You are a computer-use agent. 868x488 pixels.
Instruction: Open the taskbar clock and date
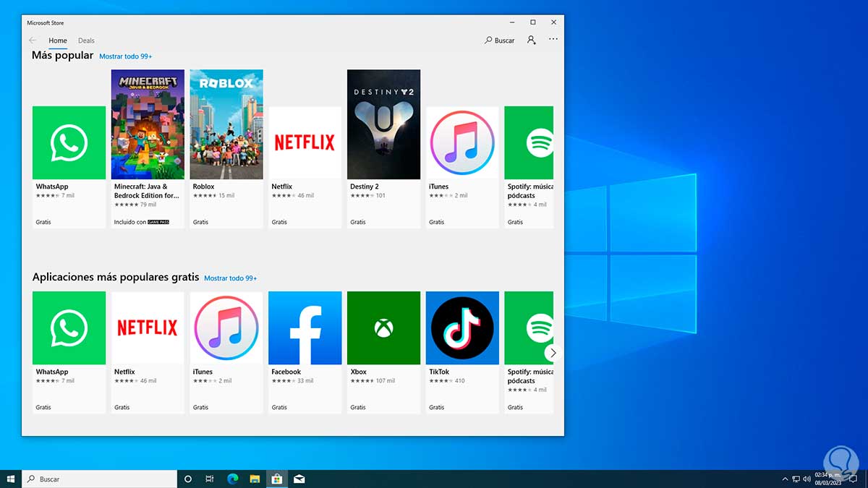[827, 479]
